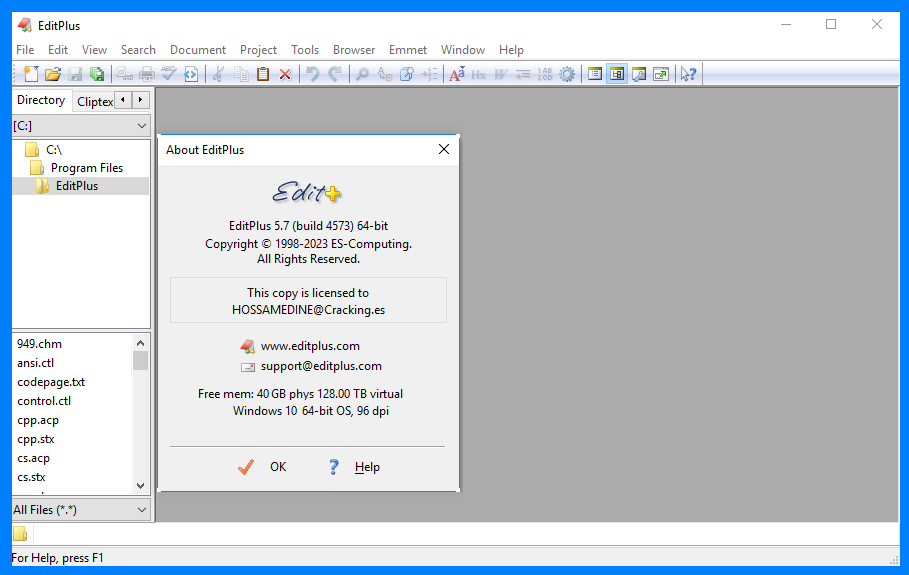Click the Print printer icon
909x575 pixels.
point(147,74)
